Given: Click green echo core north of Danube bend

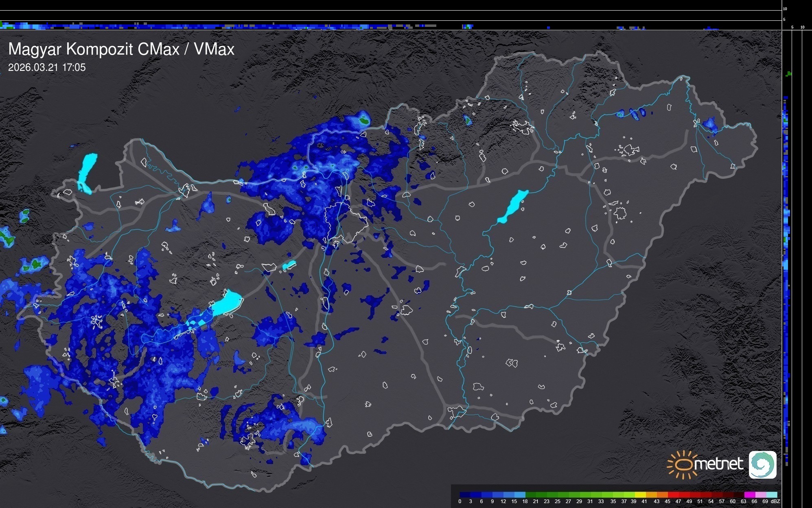Looking at the screenshot, I should [x=364, y=120].
